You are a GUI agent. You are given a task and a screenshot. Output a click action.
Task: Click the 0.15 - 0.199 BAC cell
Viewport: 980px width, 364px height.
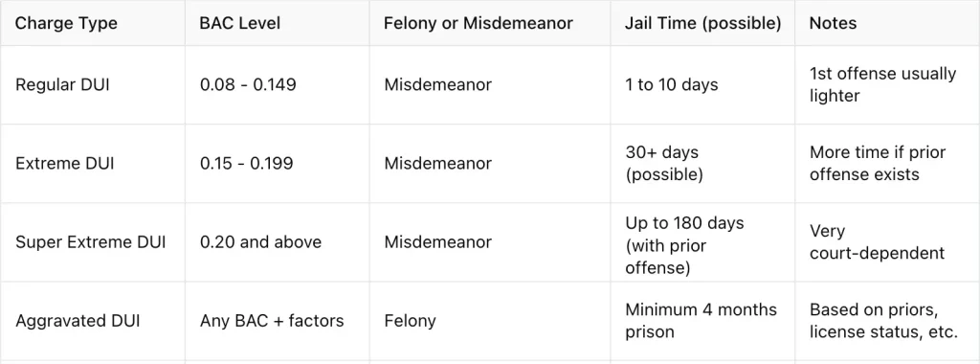point(246,163)
